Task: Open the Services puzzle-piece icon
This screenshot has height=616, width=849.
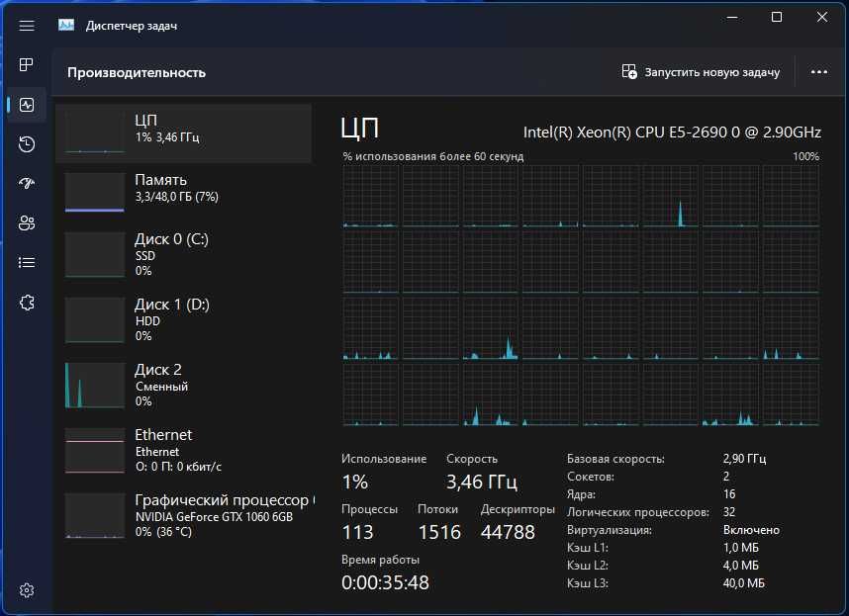Action: click(x=27, y=303)
